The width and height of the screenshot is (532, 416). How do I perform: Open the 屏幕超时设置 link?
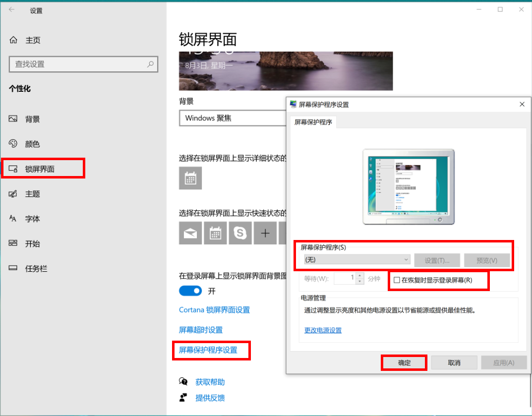click(x=200, y=330)
